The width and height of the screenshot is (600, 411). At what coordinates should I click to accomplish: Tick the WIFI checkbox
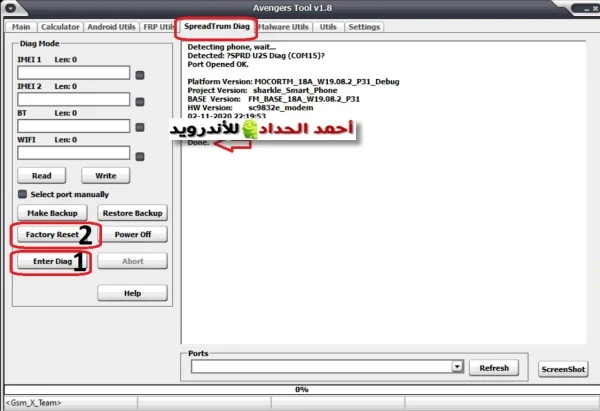pos(140,157)
